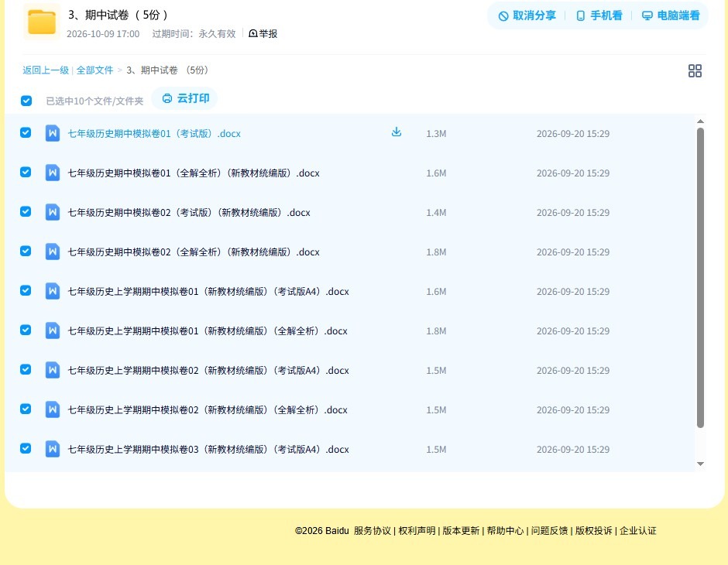Uncheck 期中模拟卷02（考试版）（新教材统编版）checkbox
This screenshot has width=728, height=565.
coord(26,211)
